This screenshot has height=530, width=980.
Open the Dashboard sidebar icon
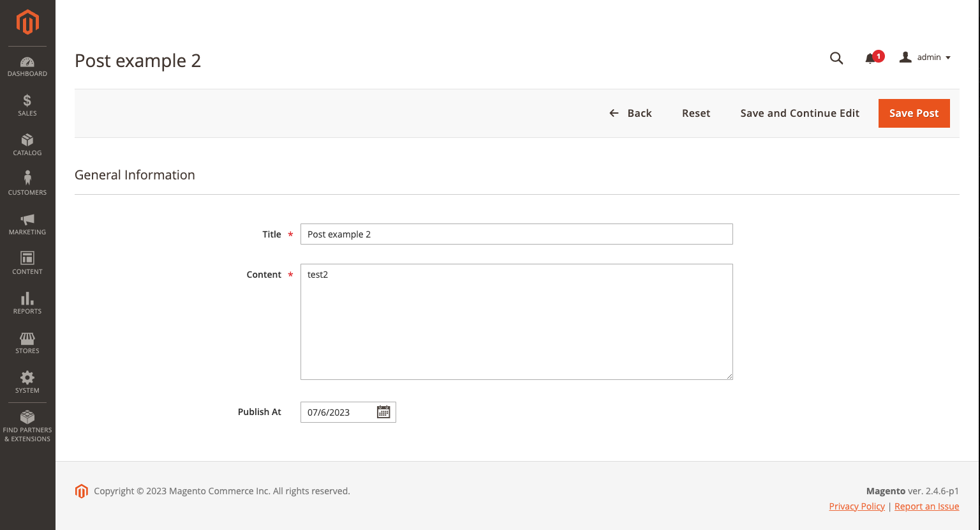(27, 66)
